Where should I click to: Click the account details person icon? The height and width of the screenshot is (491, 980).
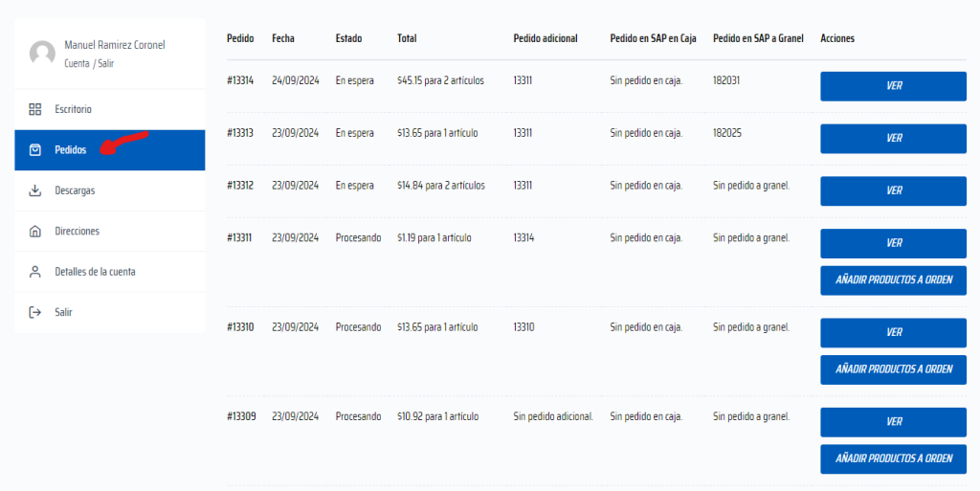[x=35, y=272]
